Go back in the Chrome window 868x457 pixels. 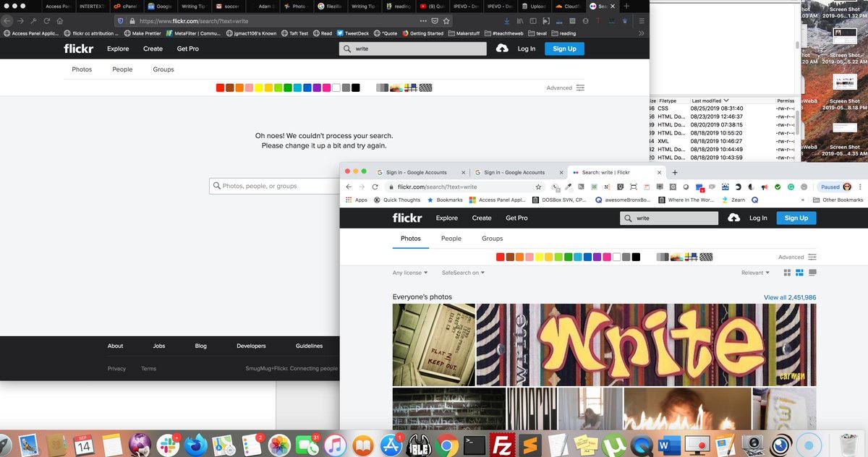coord(349,187)
